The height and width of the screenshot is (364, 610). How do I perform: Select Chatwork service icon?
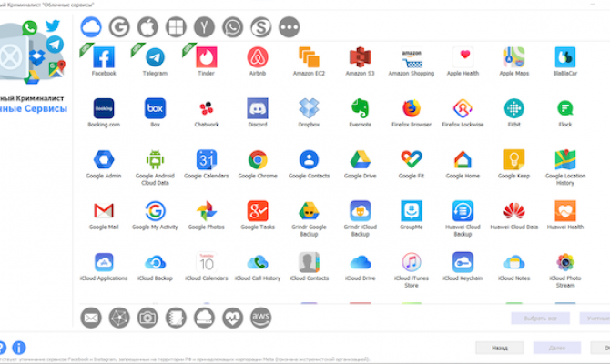tap(206, 108)
